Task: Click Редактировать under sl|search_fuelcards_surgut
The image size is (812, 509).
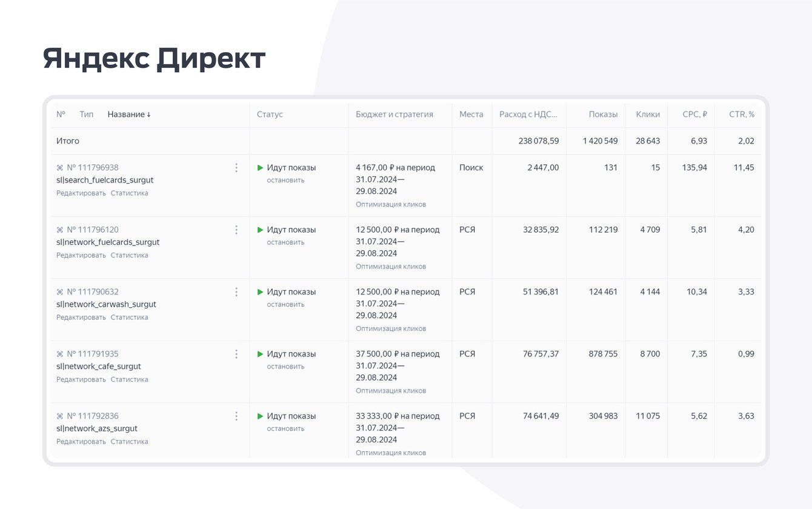Action: 81,193
